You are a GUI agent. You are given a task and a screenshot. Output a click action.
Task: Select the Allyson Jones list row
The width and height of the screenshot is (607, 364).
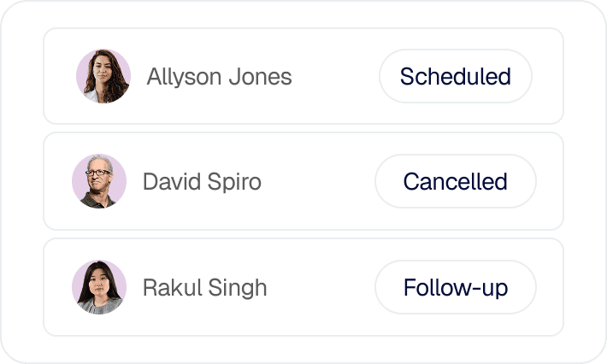(333, 76)
